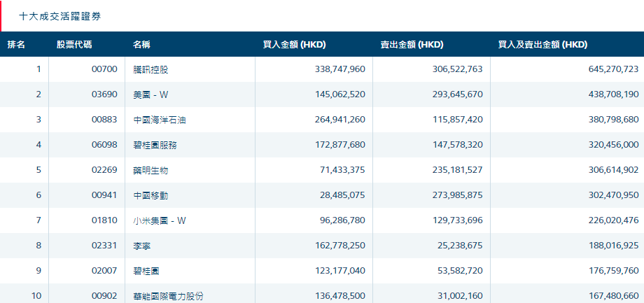The width and height of the screenshot is (644, 303).
Task: Click sell amount 31,002,160
Action: pyautogui.click(x=460, y=295)
